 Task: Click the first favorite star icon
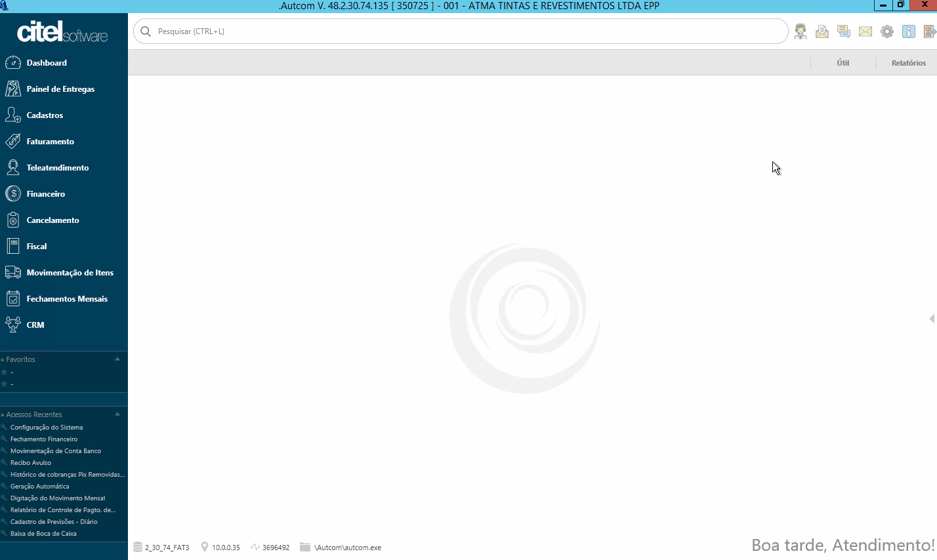pos(5,372)
